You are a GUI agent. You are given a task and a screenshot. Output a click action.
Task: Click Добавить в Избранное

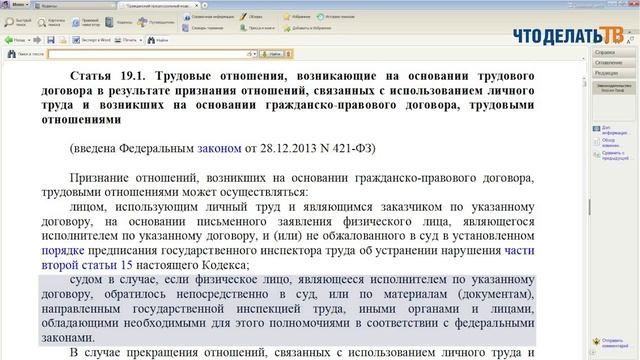pyautogui.click(x=307, y=28)
